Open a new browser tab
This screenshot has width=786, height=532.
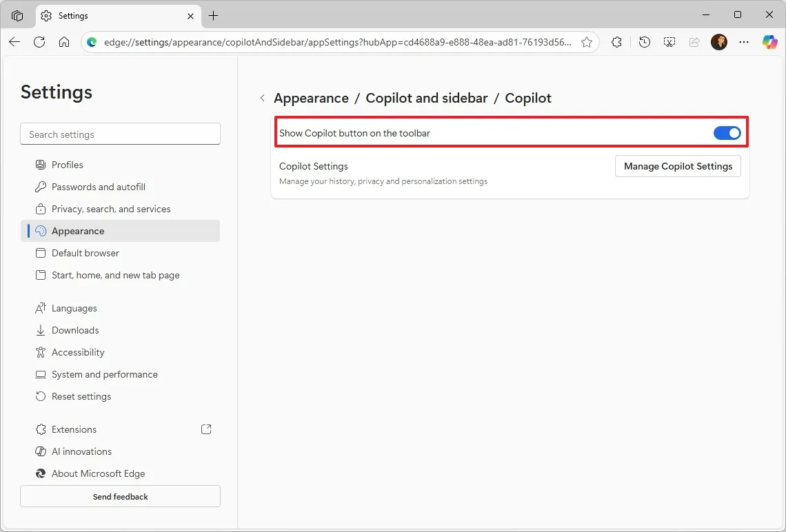(x=213, y=15)
